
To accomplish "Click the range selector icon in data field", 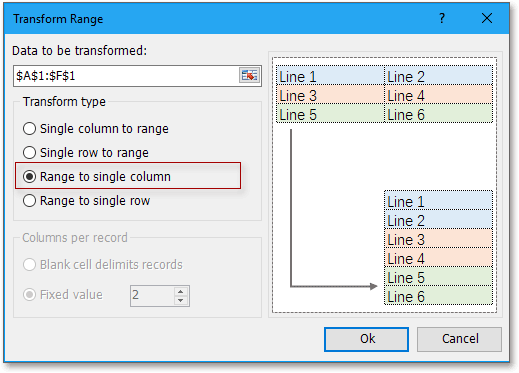I will pos(249,76).
